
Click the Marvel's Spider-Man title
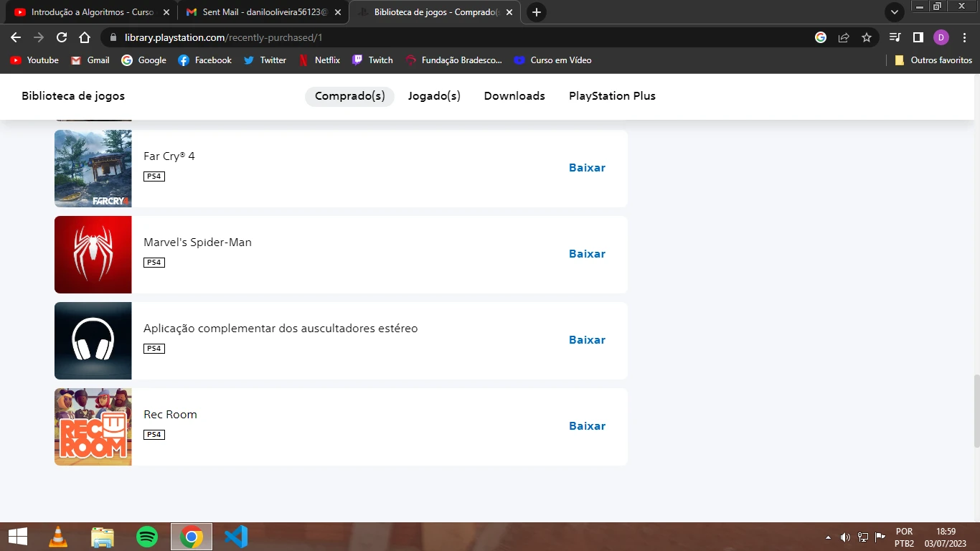[197, 242]
